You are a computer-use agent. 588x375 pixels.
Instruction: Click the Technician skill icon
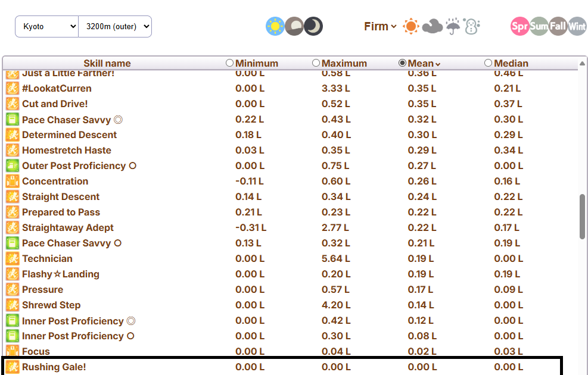pos(13,258)
